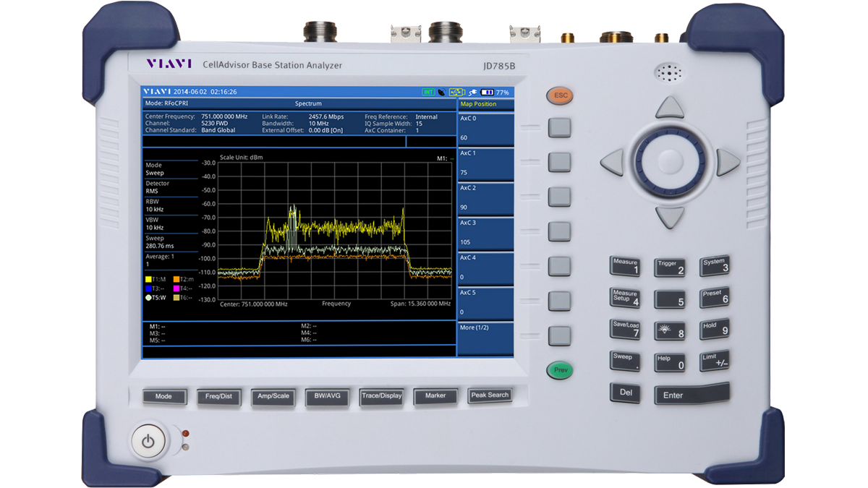Select the AxC 3 on-screen menu entry
The height and width of the screenshot is (488, 868).
(485, 233)
